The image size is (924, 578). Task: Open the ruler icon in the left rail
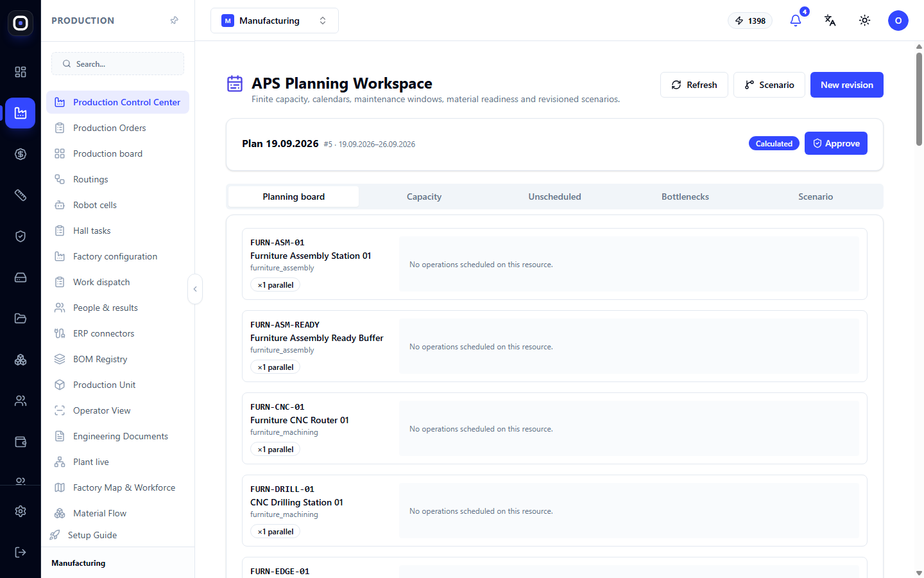click(21, 195)
